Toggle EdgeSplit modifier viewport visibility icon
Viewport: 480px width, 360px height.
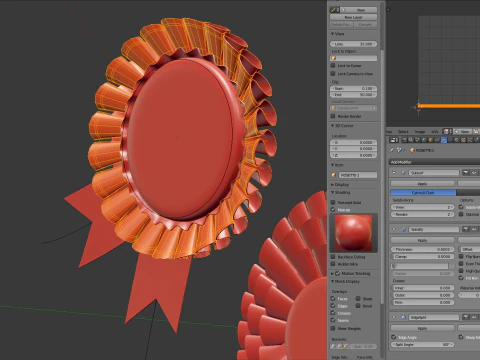coord(474,317)
